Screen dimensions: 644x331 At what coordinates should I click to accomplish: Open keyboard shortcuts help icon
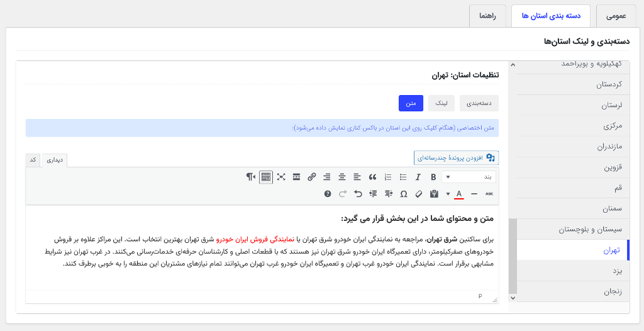pyautogui.click(x=328, y=194)
